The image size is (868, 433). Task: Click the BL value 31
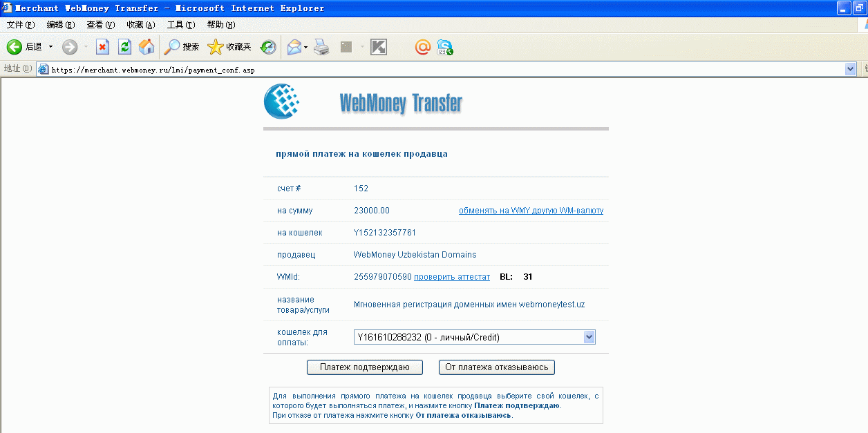coord(528,277)
